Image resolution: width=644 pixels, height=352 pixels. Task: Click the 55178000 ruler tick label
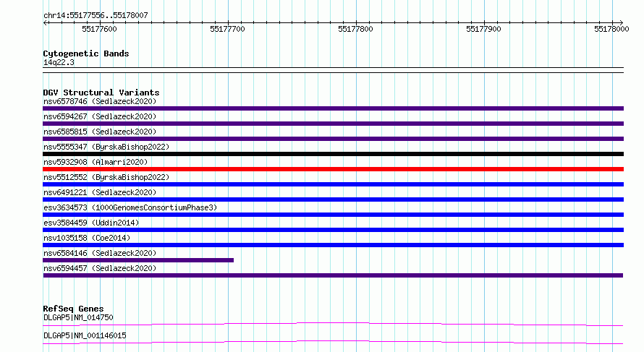tap(611, 29)
